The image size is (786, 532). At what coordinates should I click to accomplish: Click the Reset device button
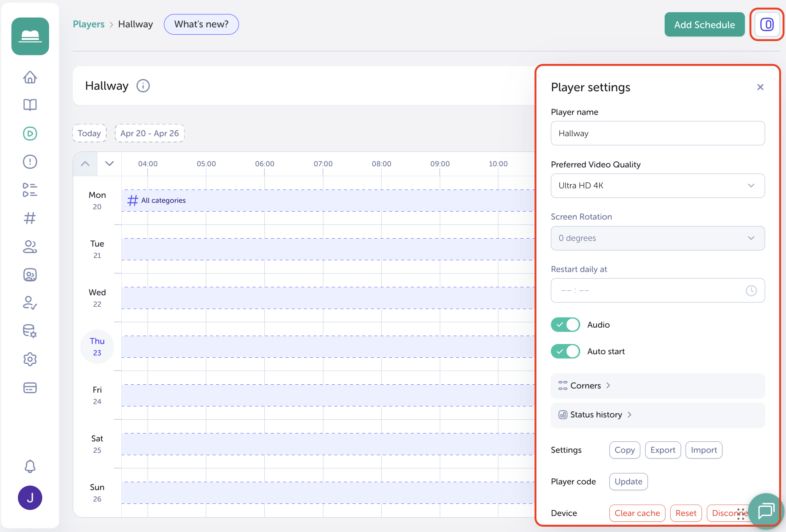[x=686, y=513]
